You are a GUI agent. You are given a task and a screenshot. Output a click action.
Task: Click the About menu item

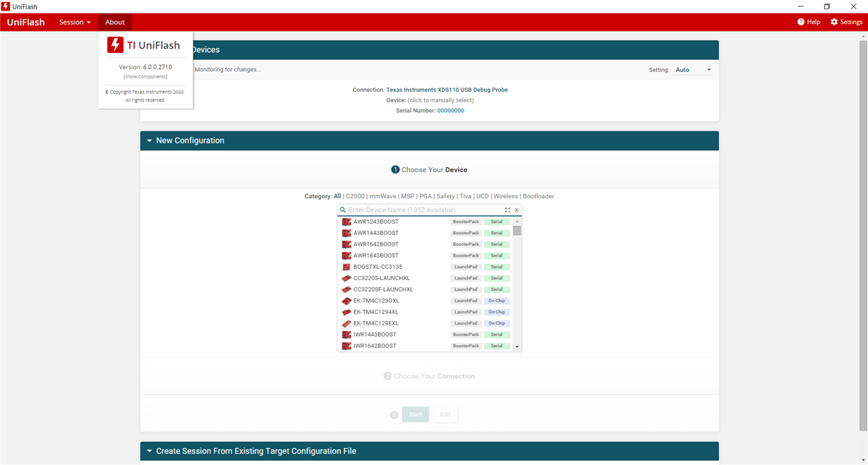point(115,22)
